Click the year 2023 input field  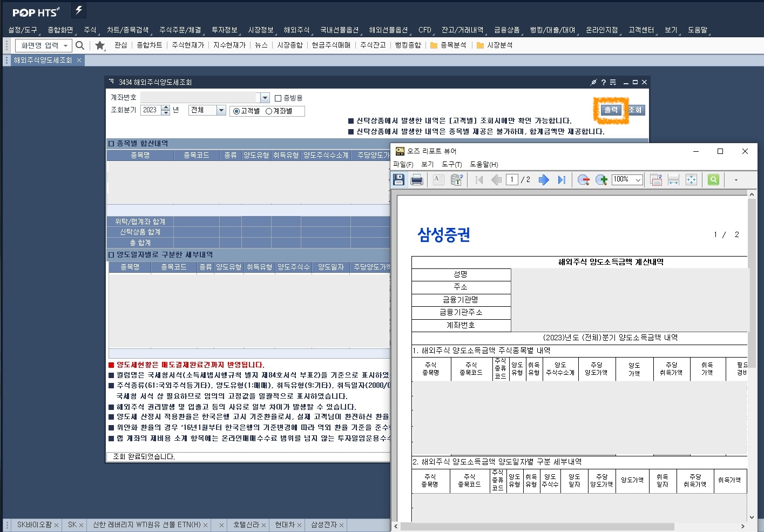[151, 110]
